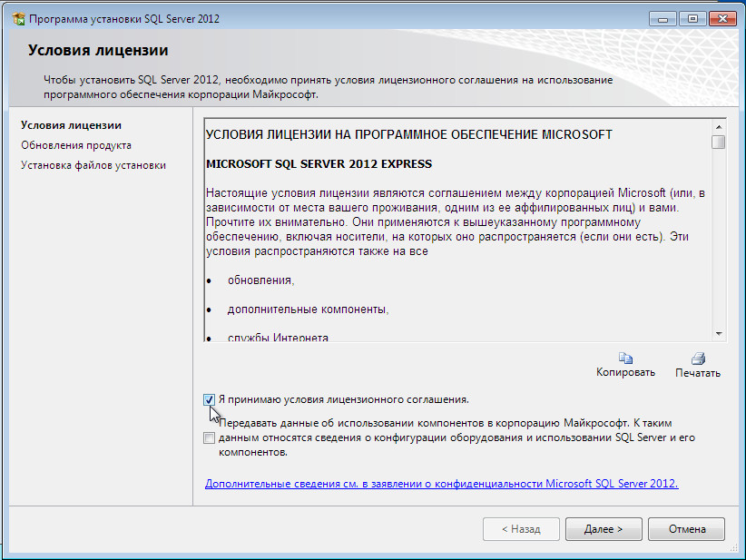This screenshot has width=746, height=560.
Task: Click the 'Отмена' button
Action: (686, 529)
